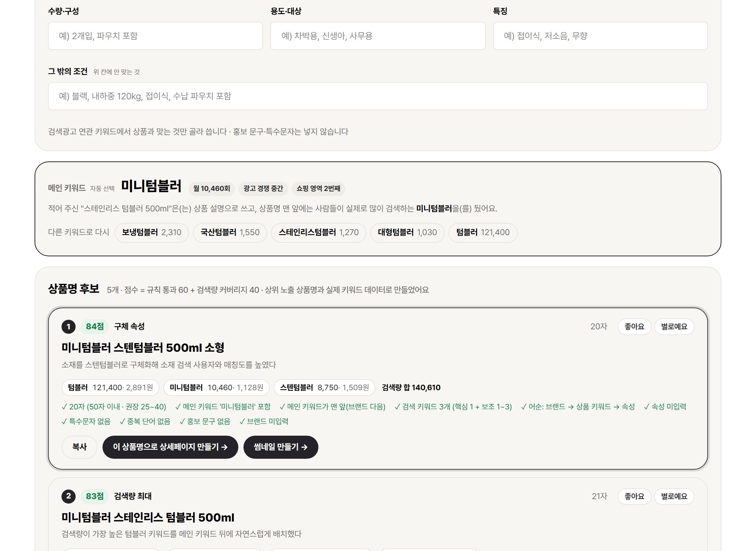Screen dimensions: 756x551
Task: Copy the first product name with 복사
Action: [x=79, y=447]
